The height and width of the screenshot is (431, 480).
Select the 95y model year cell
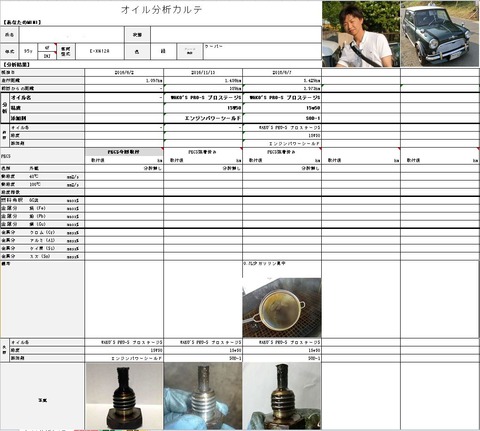[28, 51]
